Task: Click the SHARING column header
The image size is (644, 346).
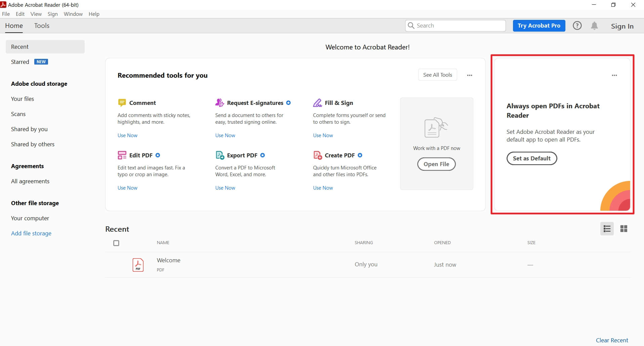Action: pyautogui.click(x=363, y=242)
